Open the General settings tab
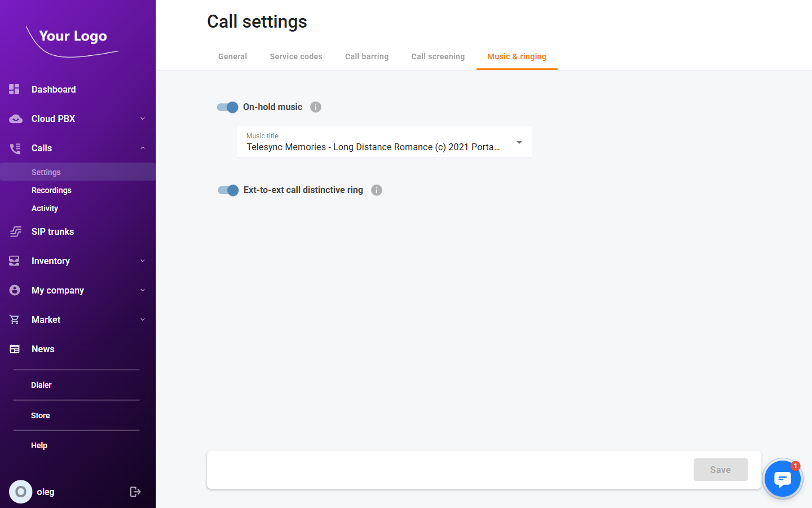This screenshot has height=508, width=812. (232, 56)
